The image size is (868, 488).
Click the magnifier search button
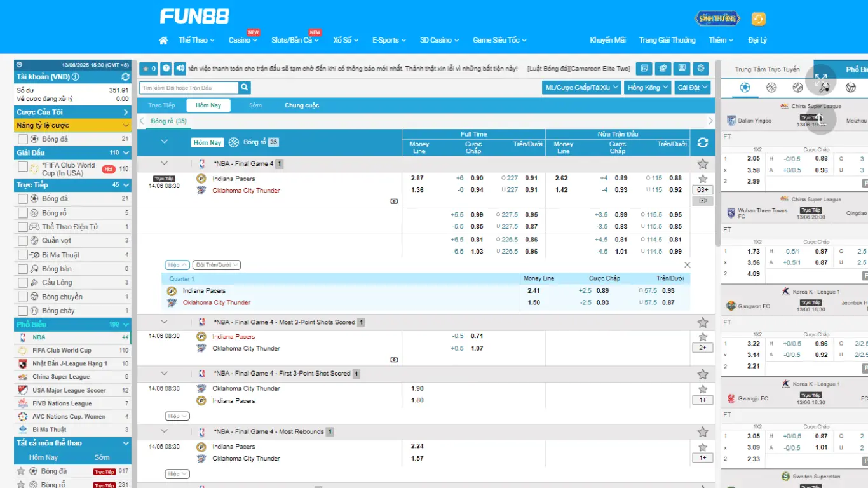244,88
